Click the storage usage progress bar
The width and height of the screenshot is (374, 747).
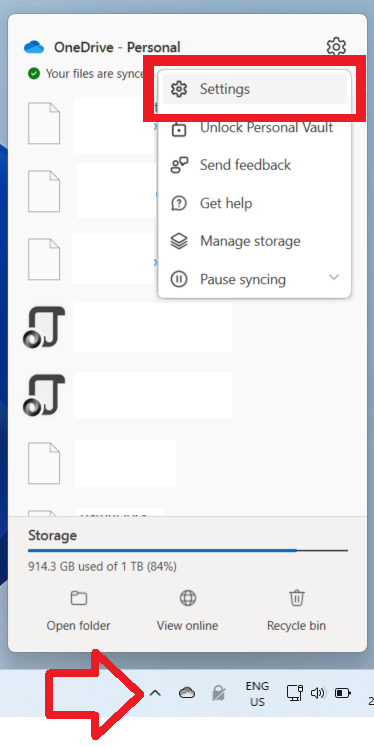188,551
